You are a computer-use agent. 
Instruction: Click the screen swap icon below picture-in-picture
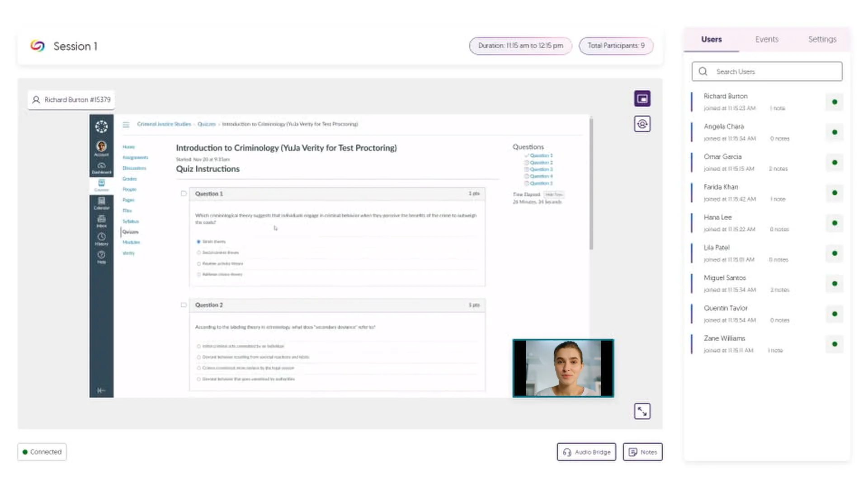(x=642, y=123)
